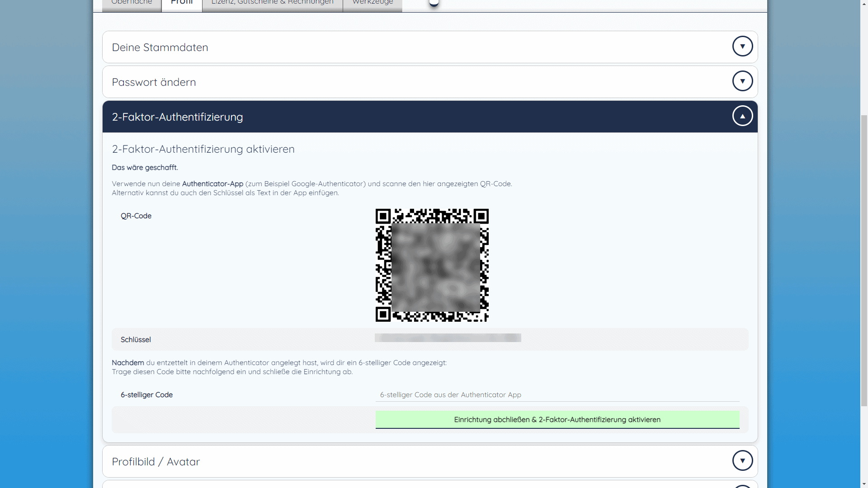Click '2-Faktor-Authentifizierung aktivieren' subheading

[x=203, y=149]
